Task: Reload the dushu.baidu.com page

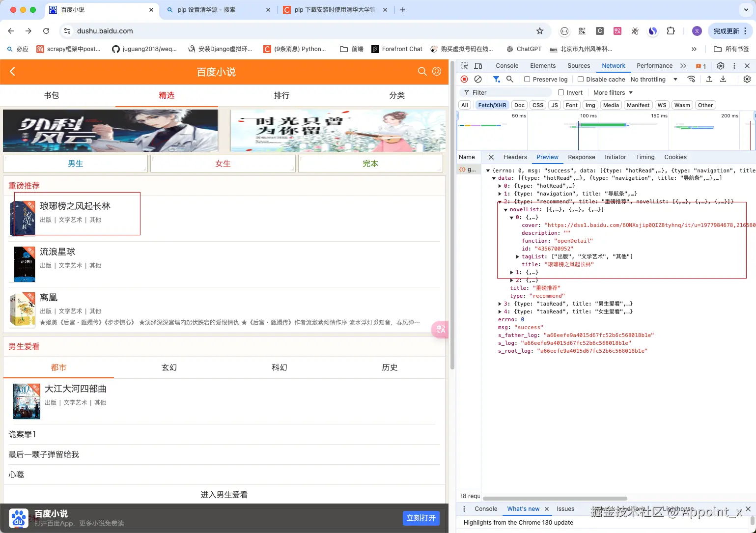Action: tap(46, 31)
